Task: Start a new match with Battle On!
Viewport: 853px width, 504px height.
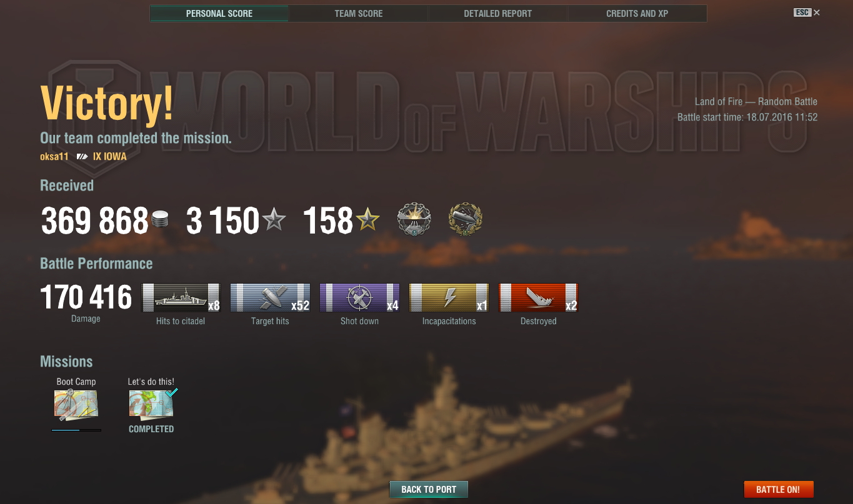Action: (779, 490)
